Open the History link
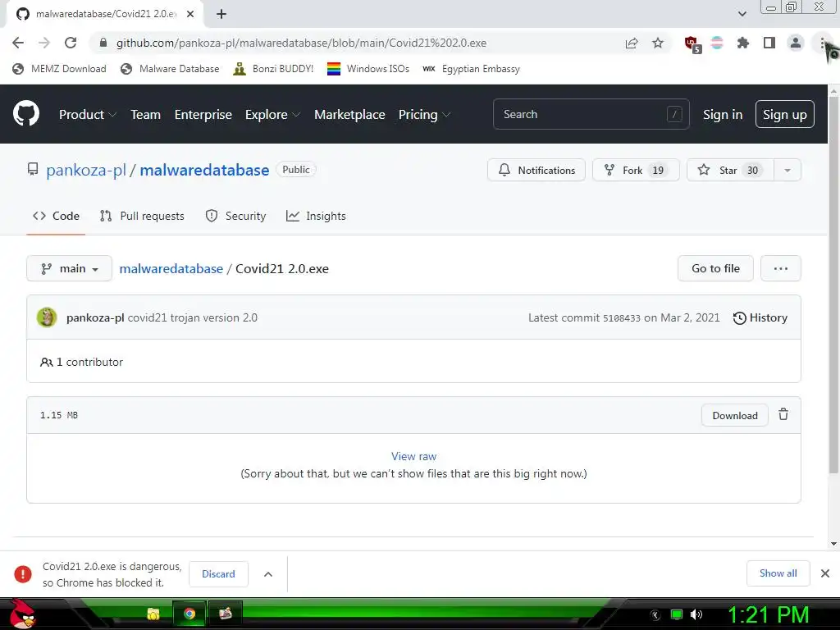 760,317
